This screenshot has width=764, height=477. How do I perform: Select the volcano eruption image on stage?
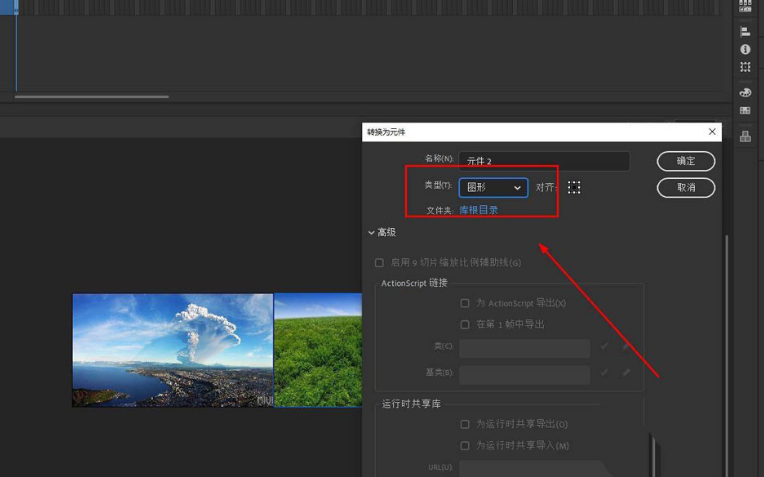pos(173,350)
